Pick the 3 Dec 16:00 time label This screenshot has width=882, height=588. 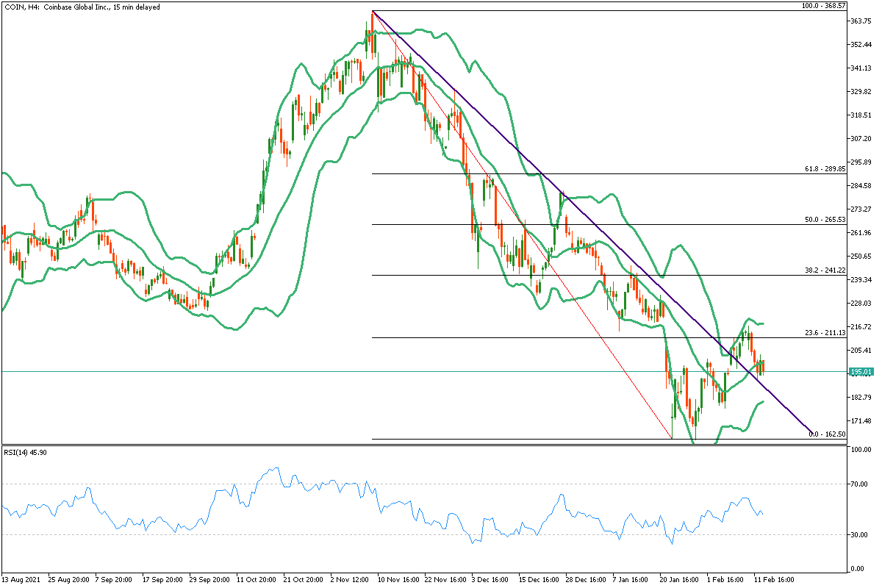[x=489, y=579]
